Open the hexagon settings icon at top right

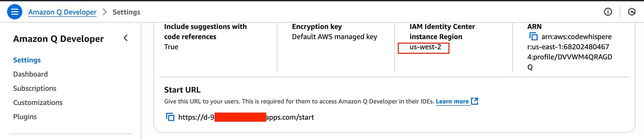tap(631, 12)
